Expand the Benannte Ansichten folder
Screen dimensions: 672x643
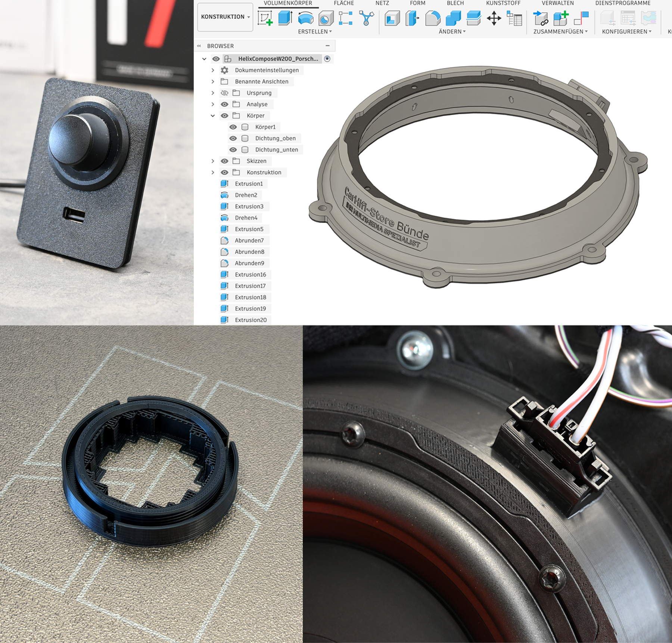click(x=213, y=81)
